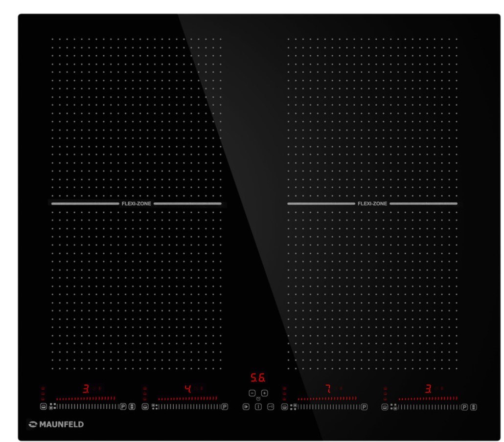The height and width of the screenshot is (442, 504).
Task: Tap the pause/resume cooking button
Action: [x=246, y=406]
